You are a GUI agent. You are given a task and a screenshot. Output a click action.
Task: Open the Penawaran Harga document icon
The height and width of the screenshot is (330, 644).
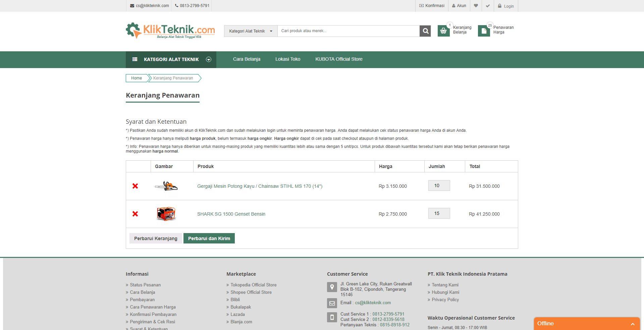click(484, 31)
